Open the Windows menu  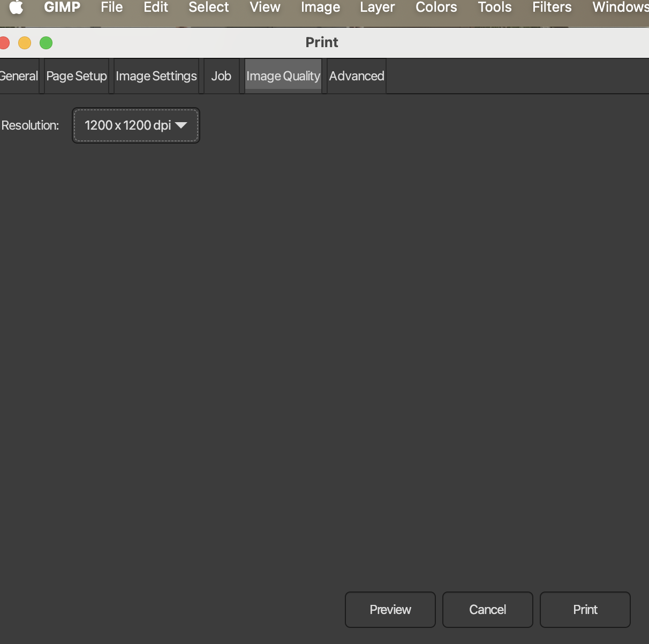tap(621, 8)
